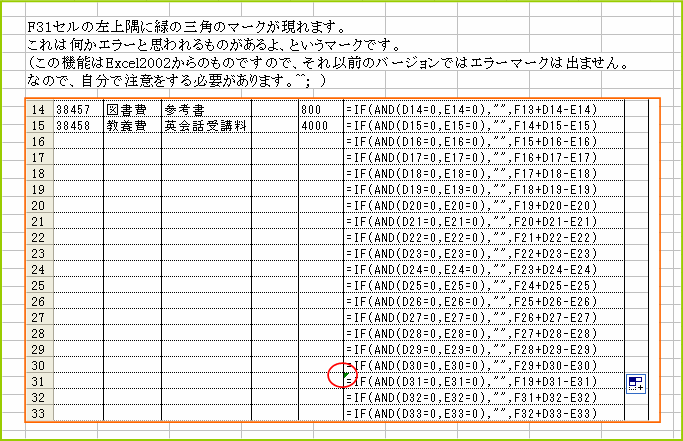
Task: Select formula cell F14+D15-E15
Action: coord(484,126)
